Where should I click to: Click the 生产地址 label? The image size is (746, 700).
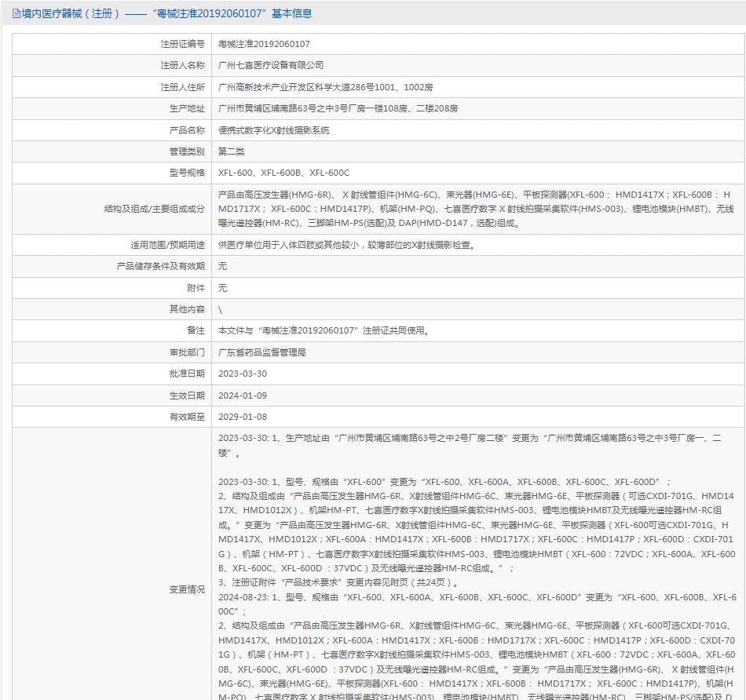pos(187,109)
